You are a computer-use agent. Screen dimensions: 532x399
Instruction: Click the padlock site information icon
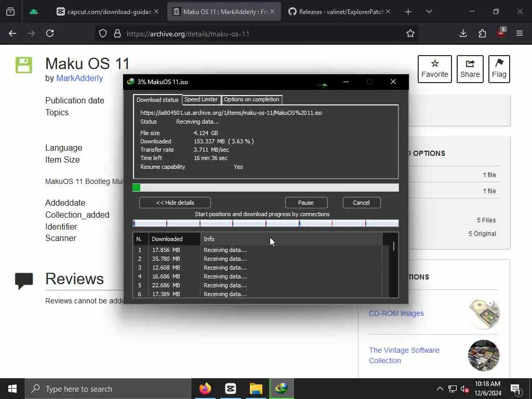coord(117,34)
